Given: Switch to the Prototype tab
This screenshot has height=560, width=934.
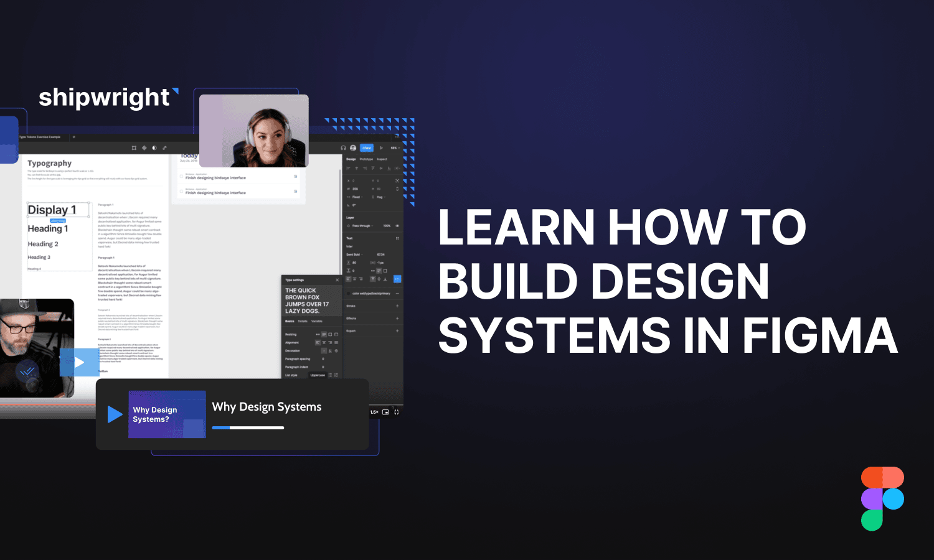Looking at the screenshot, I should coord(367,159).
